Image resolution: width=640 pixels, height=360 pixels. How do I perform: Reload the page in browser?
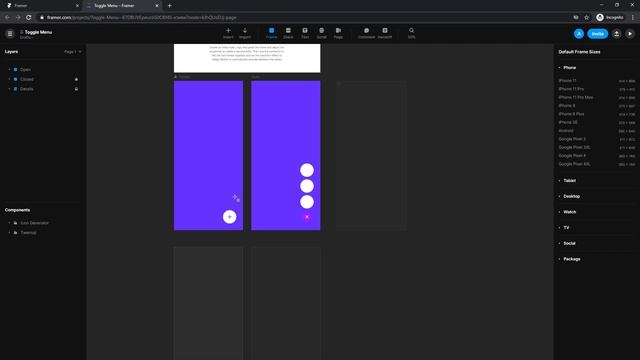click(29, 18)
